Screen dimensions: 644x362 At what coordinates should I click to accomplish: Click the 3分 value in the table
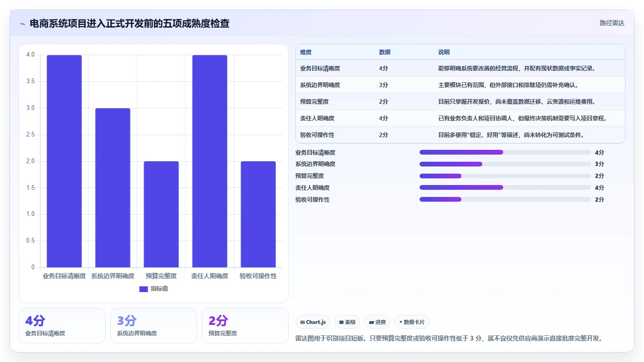pyautogui.click(x=383, y=85)
